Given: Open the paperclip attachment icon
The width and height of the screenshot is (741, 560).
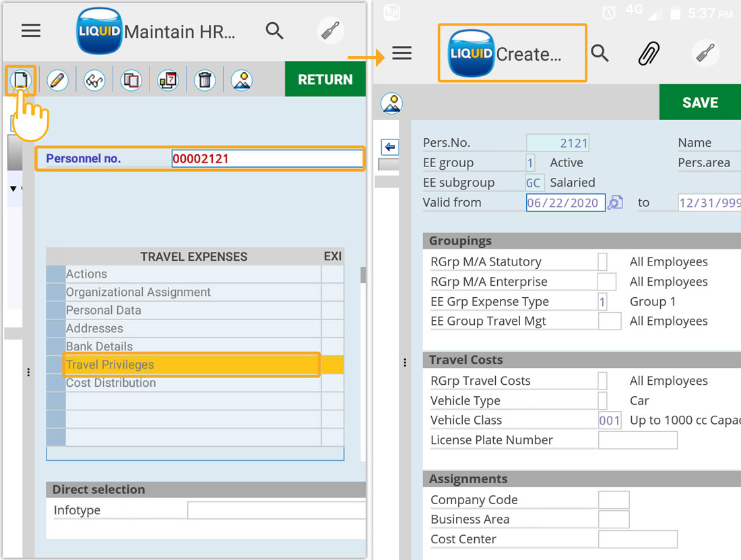Looking at the screenshot, I should click(x=650, y=54).
